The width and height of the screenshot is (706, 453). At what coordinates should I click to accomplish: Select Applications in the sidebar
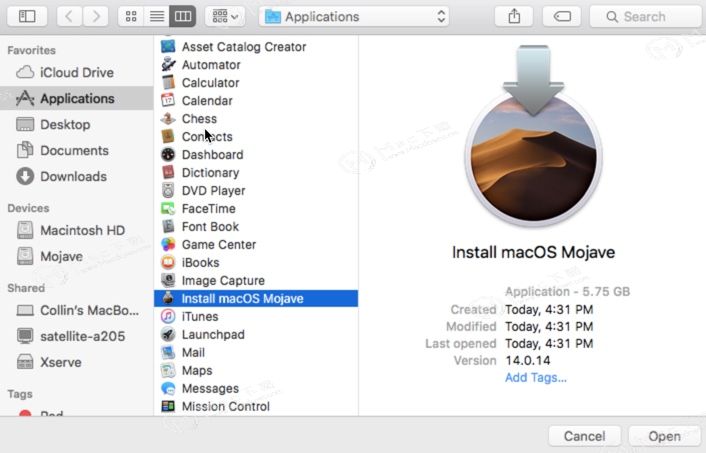pos(77,99)
